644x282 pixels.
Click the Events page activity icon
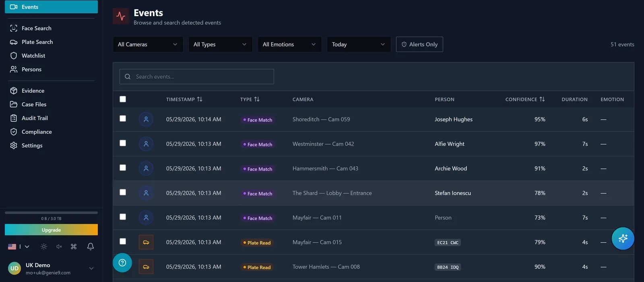coord(121,16)
